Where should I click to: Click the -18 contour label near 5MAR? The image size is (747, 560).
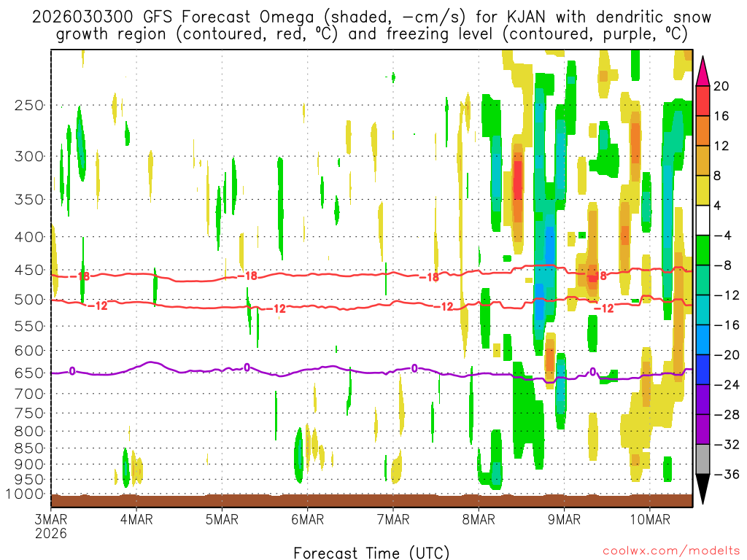click(x=247, y=276)
